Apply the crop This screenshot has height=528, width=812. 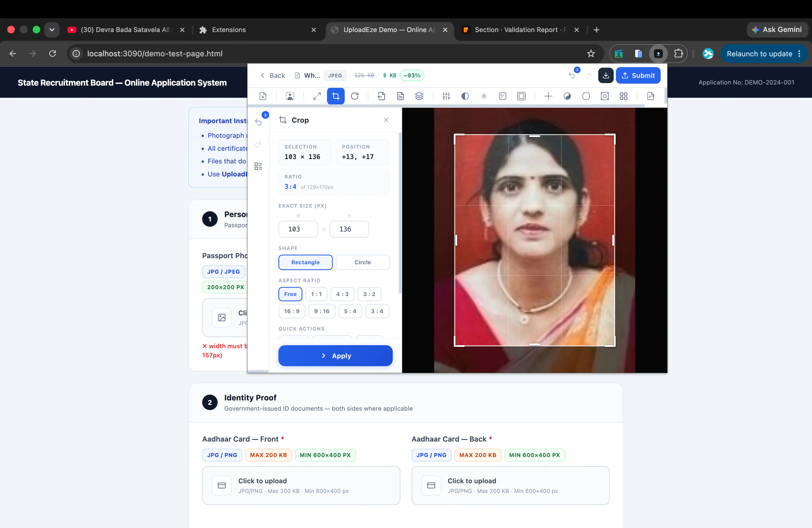[335, 356]
